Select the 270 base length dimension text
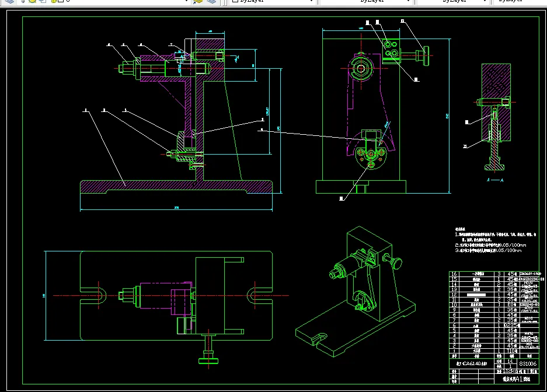547x392 pixels. point(176,208)
